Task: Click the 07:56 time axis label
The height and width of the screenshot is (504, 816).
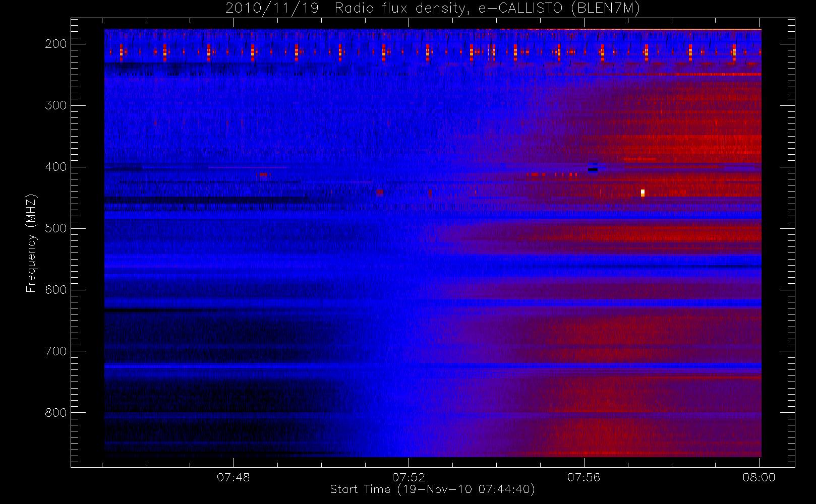Action: pyautogui.click(x=584, y=477)
